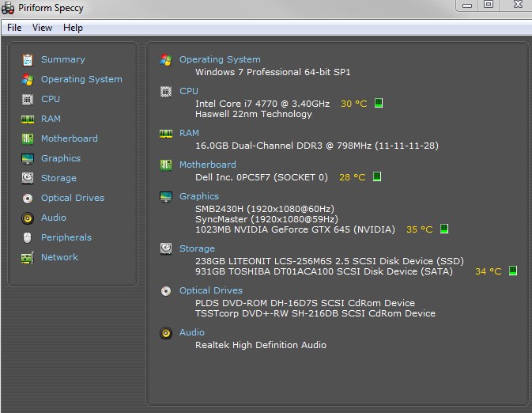Show Optical Drives from sidebar

[73, 198]
